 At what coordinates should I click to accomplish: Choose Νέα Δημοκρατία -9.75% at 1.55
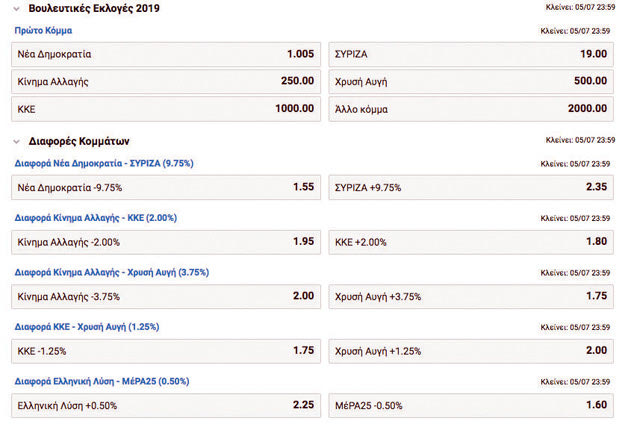tap(166, 187)
